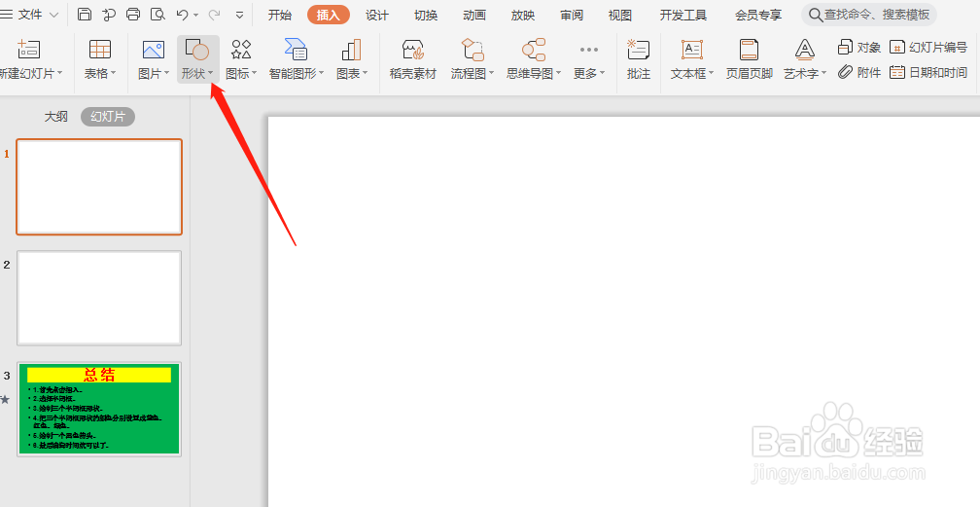Click the 幻灯片编号 slide number button
This screenshot has width=980, height=507.
point(928,47)
